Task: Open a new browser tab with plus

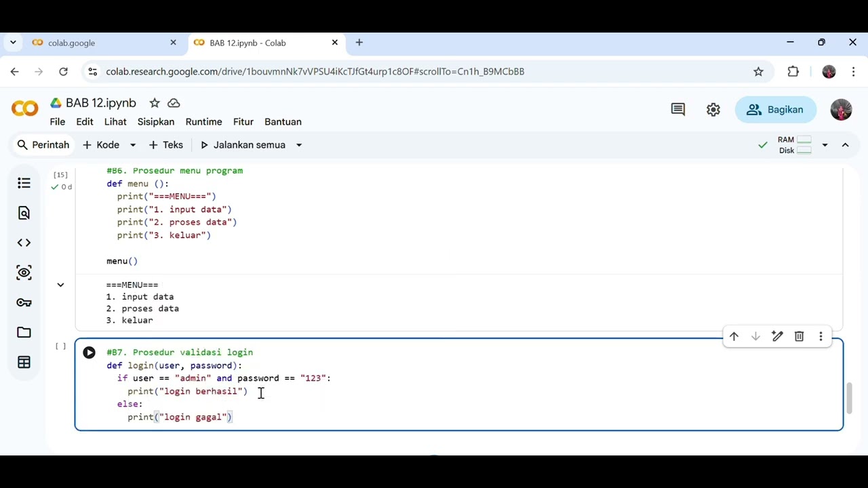Action: coord(359,43)
